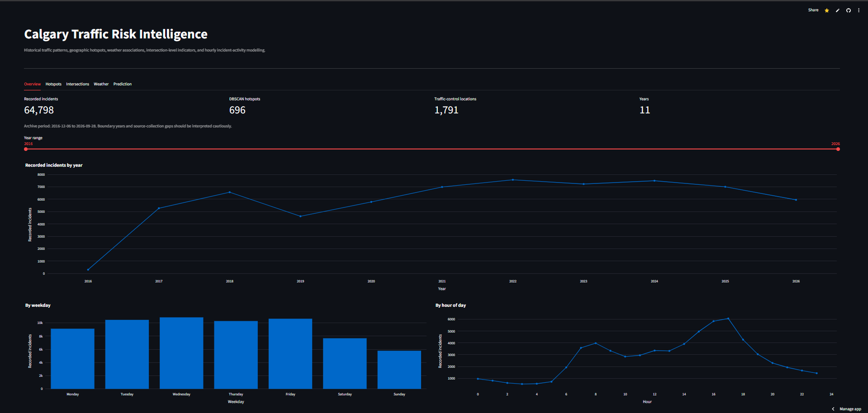The width and height of the screenshot is (868, 413).
Task: Switch to the Intersections tab
Action: click(x=77, y=84)
